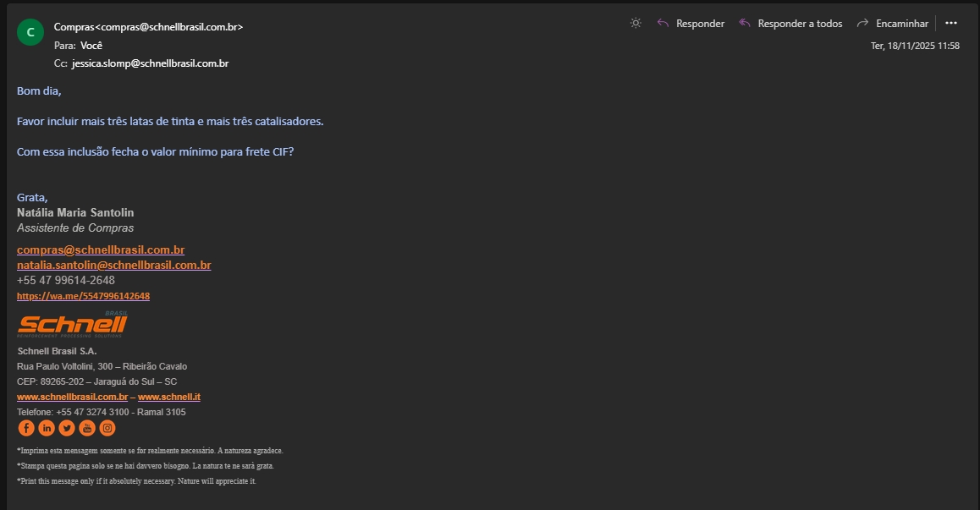Click the Schnell Brasil logo image

(72, 325)
